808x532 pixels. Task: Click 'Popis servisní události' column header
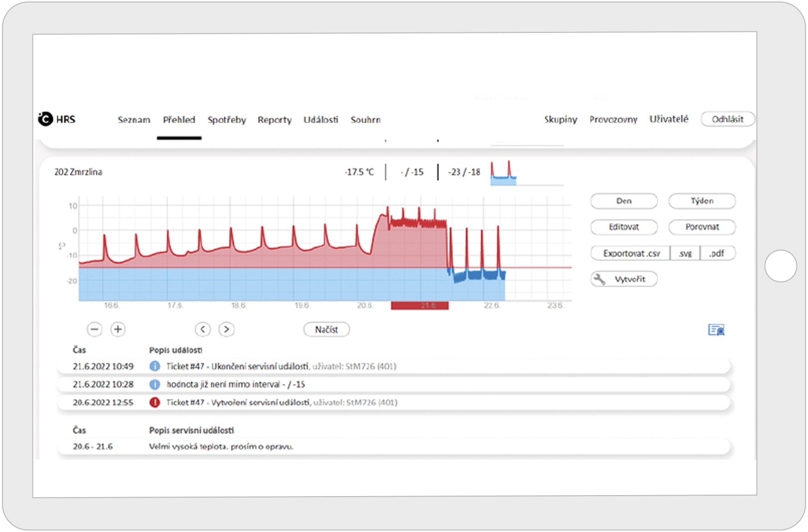click(x=192, y=430)
